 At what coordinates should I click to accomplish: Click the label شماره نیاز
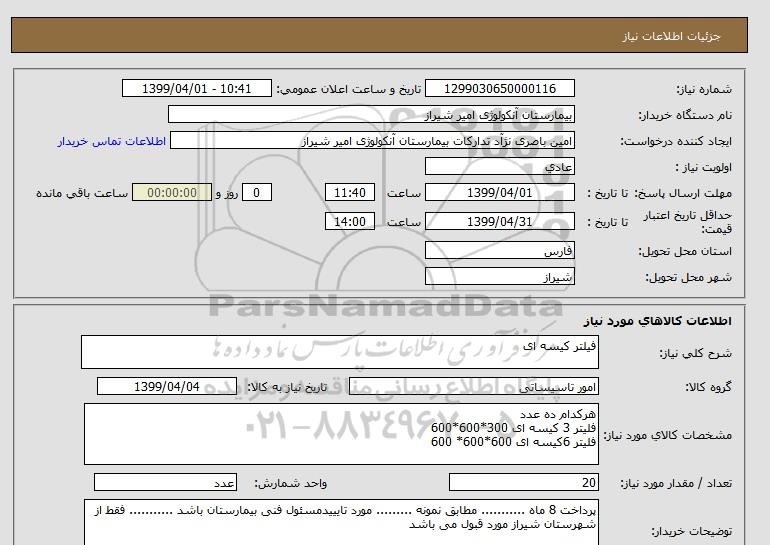pyautogui.click(x=704, y=89)
